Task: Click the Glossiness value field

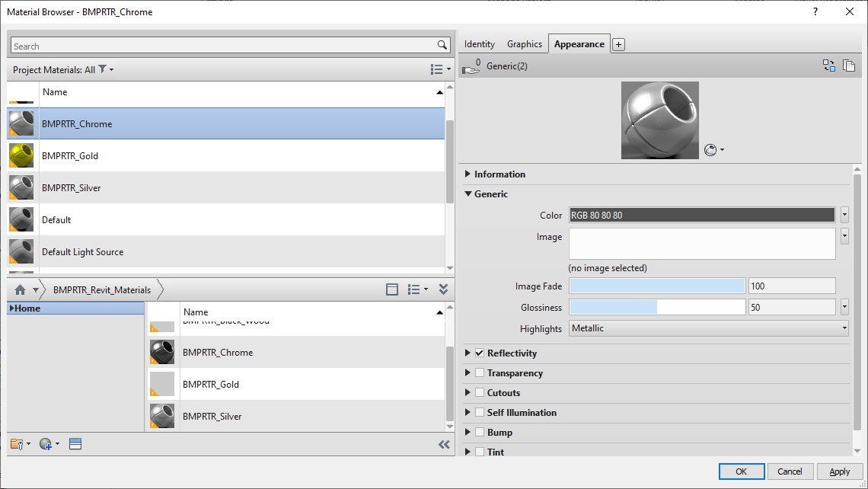Action: [792, 307]
